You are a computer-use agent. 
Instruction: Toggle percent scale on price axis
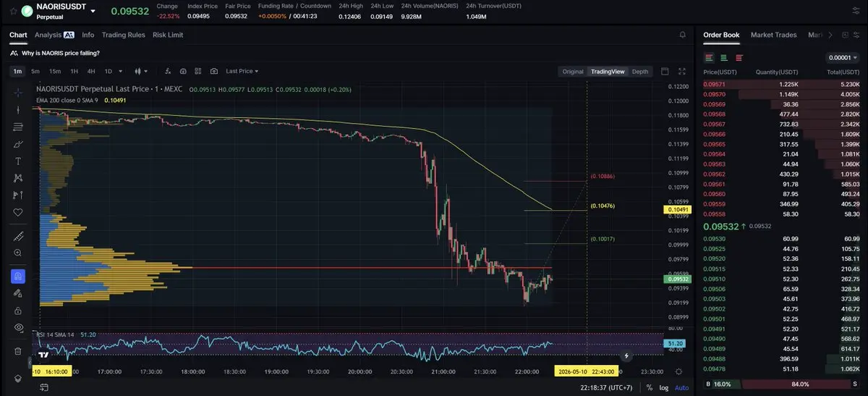pos(650,387)
